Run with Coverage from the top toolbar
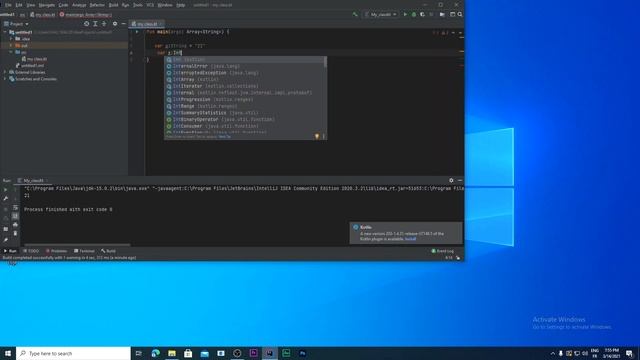The image size is (640, 360). pyautogui.click(x=422, y=14)
